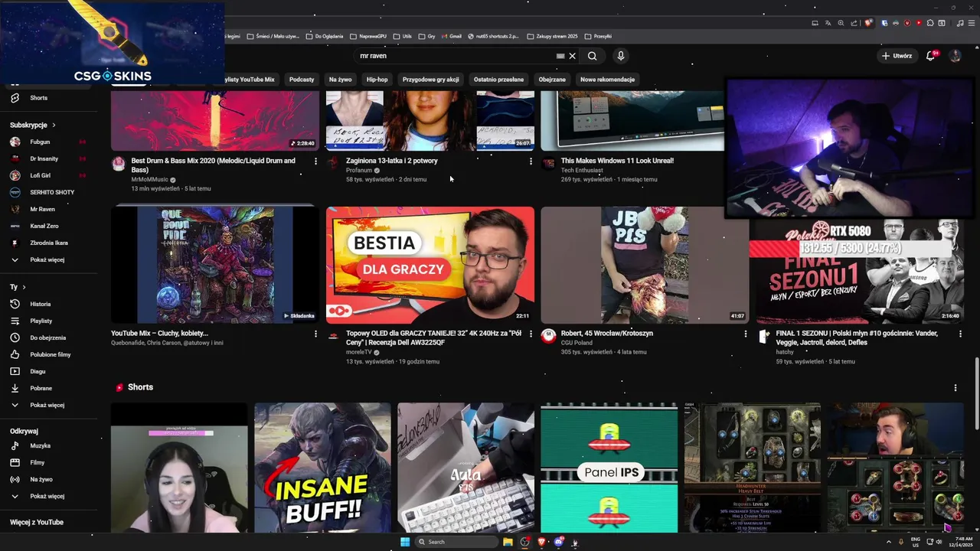Open the Shorts section options menu
Viewport: 980px width, 551px height.
click(x=955, y=388)
